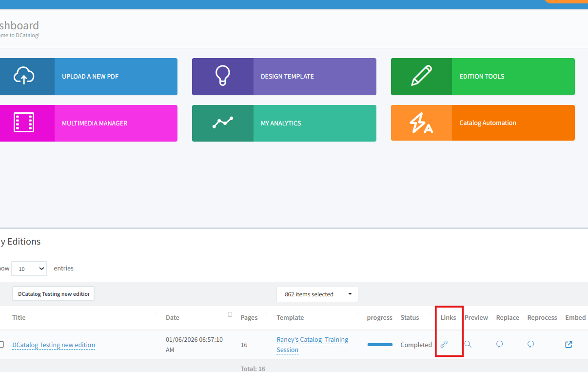Click the Replace icon in edition row
Viewport: 588px width, 372px height.
tap(499, 344)
